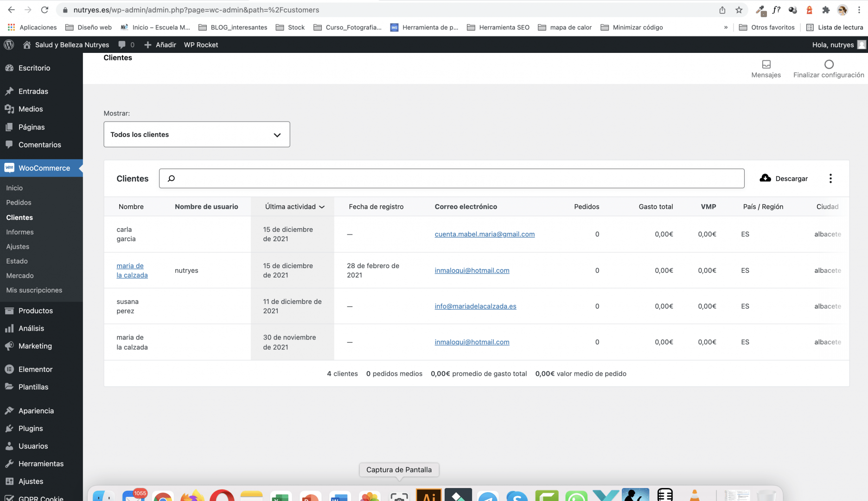This screenshot has height=501, width=868.
Task: Expand hidden bookmarks chevron
Action: click(x=726, y=27)
